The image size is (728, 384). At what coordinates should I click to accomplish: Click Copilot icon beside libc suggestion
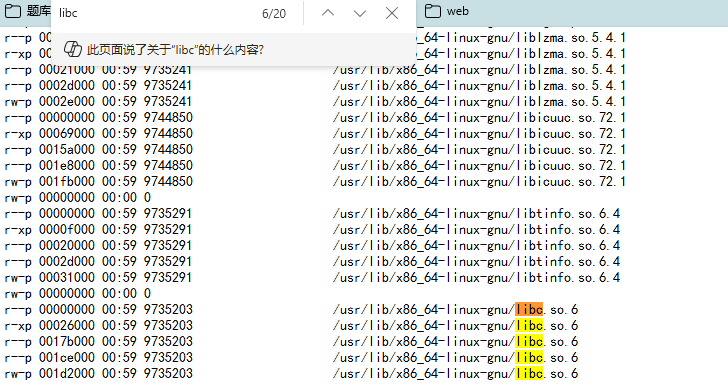[72, 49]
